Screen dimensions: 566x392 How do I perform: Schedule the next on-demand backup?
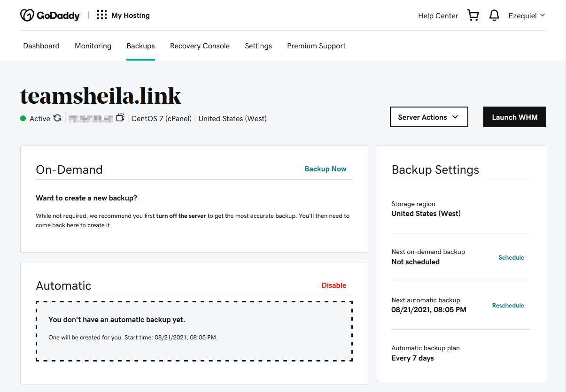coord(511,257)
